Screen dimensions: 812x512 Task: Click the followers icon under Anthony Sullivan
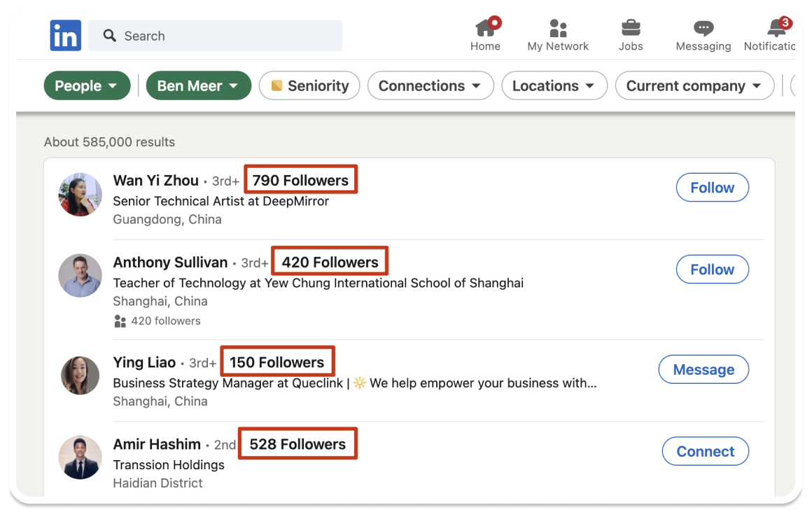pyautogui.click(x=120, y=321)
